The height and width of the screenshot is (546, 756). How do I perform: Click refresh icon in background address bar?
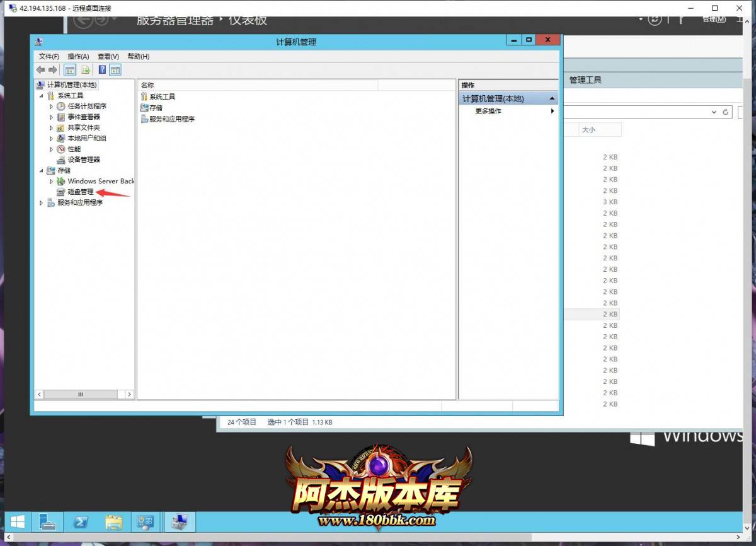(x=726, y=112)
